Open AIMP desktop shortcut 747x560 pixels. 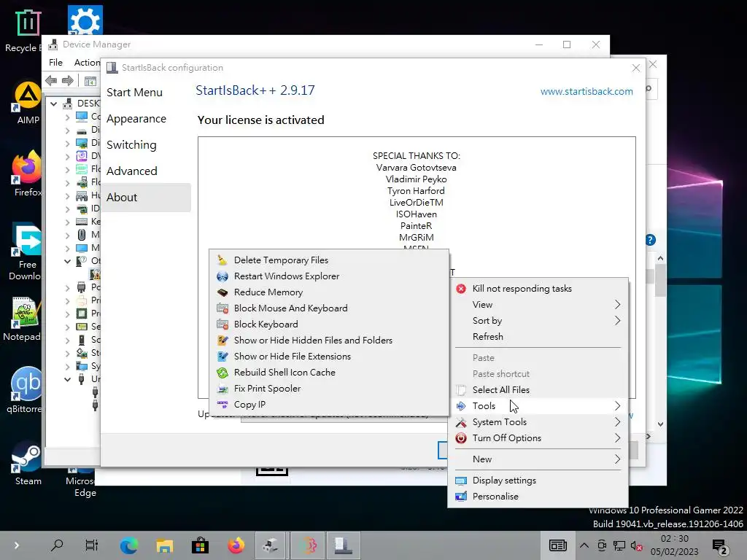pos(28,103)
